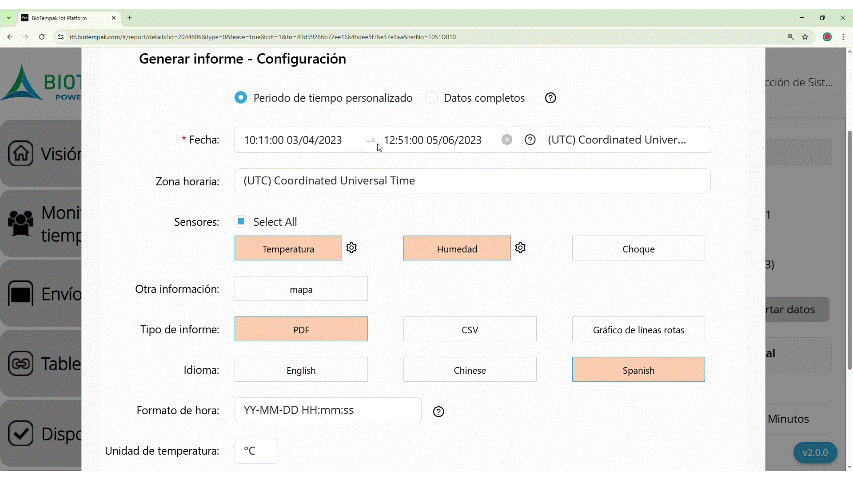This screenshot has height=480, width=853.
Task: Select English as the report language
Action: pos(300,370)
